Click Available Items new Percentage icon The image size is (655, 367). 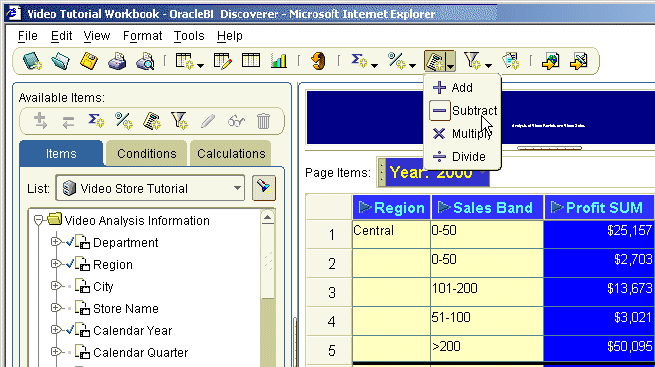coord(124,121)
